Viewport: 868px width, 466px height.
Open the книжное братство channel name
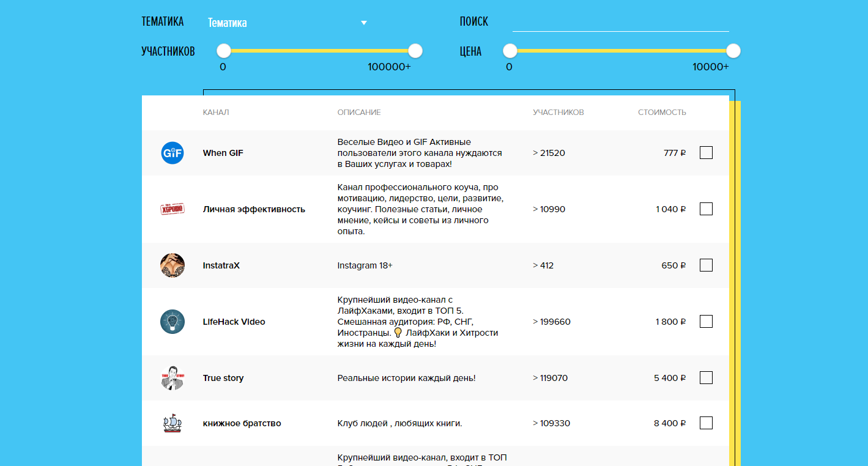[x=242, y=423]
